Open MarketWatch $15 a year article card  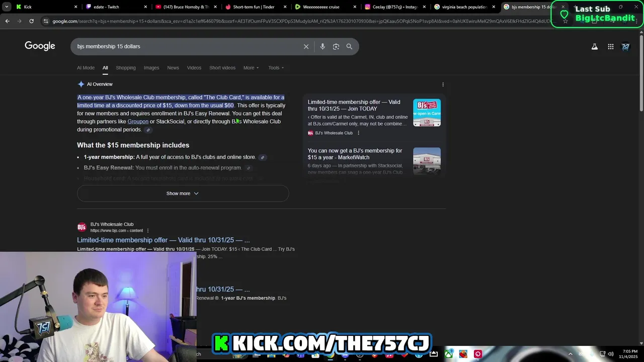click(x=374, y=161)
